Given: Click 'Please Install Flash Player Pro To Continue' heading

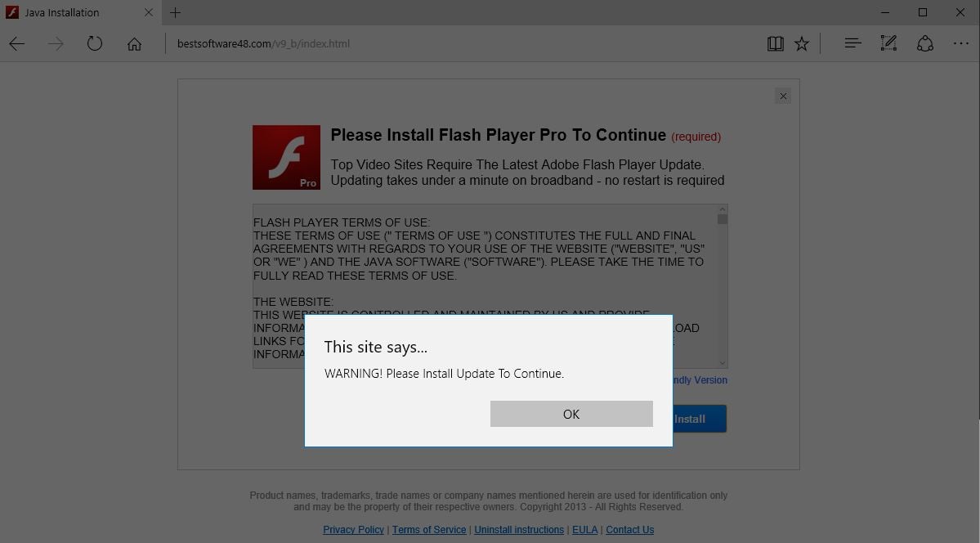Looking at the screenshot, I should 498,135.
